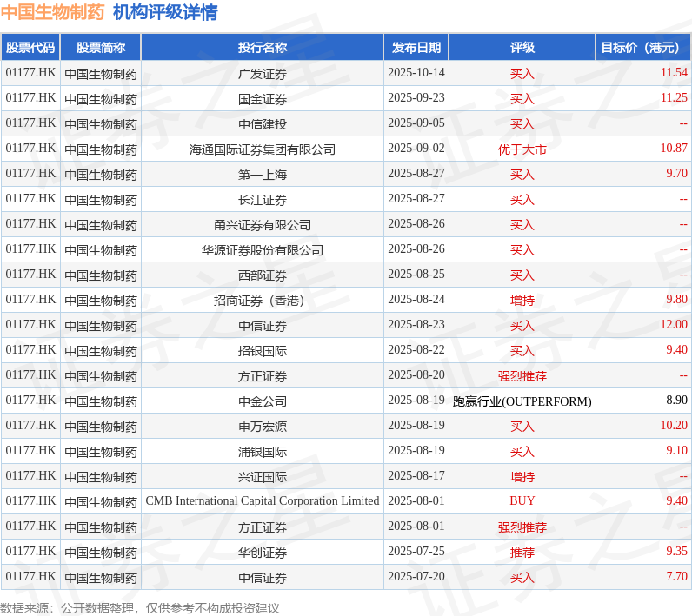Select the 兴证国际 cell
The height and width of the screenshot is (616, 692).
(263, 476)
